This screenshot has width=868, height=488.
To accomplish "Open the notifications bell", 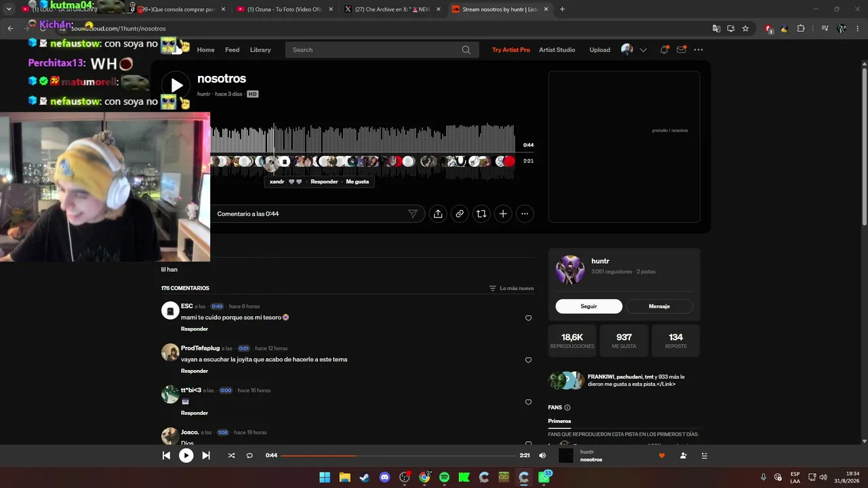I will (665, 49).
